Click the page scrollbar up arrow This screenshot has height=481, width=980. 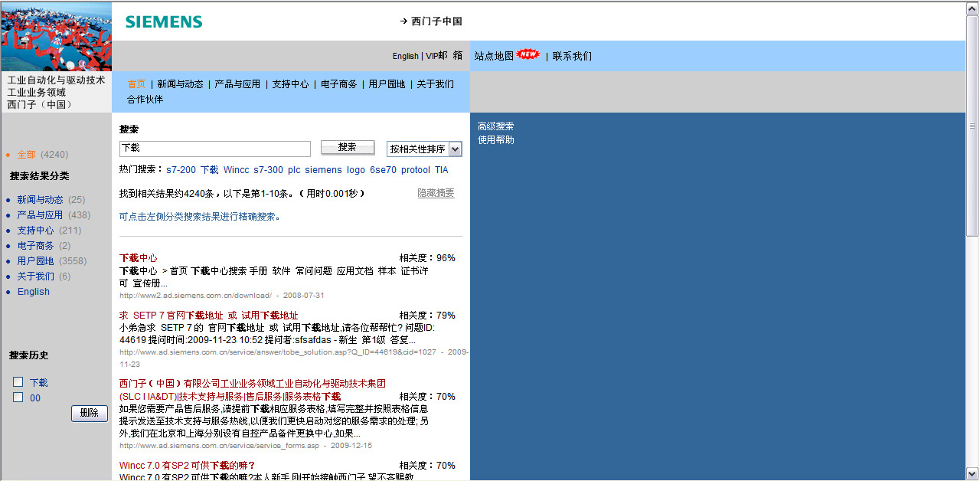[973, 8]
